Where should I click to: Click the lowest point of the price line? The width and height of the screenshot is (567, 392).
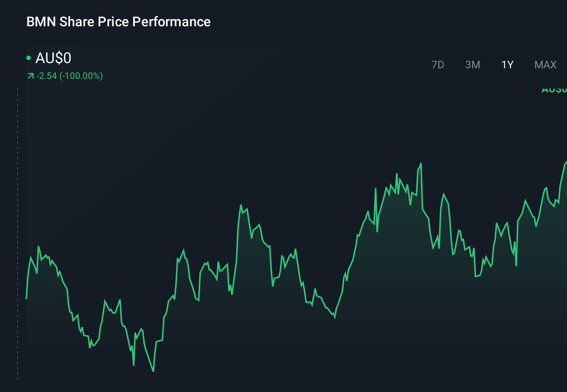pyautogui.click(x=153, y=371)
